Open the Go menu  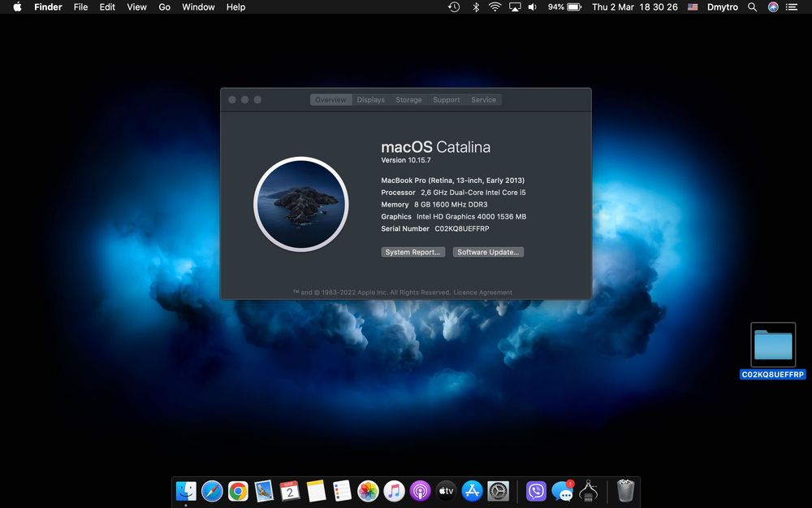[164, 7]
